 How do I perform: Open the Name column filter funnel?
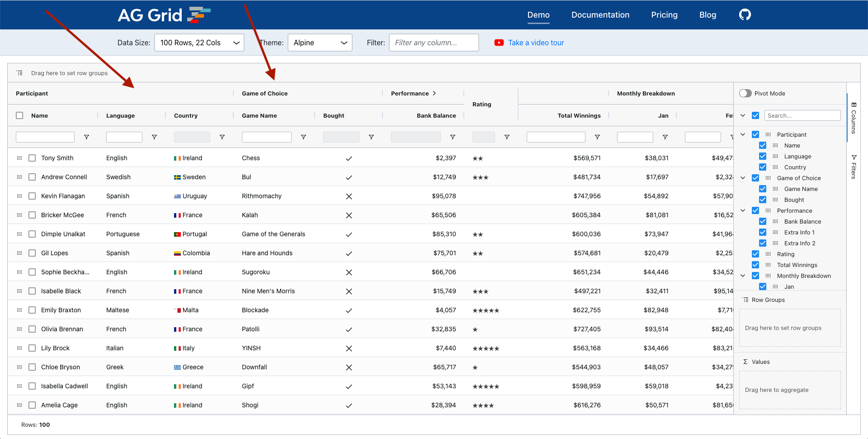[86, 137]
